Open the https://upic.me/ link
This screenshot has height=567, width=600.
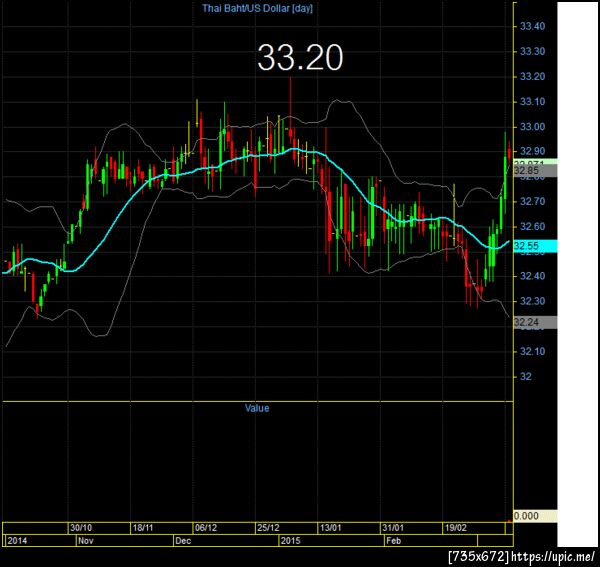pyautogui.click(x=553, y=557)
